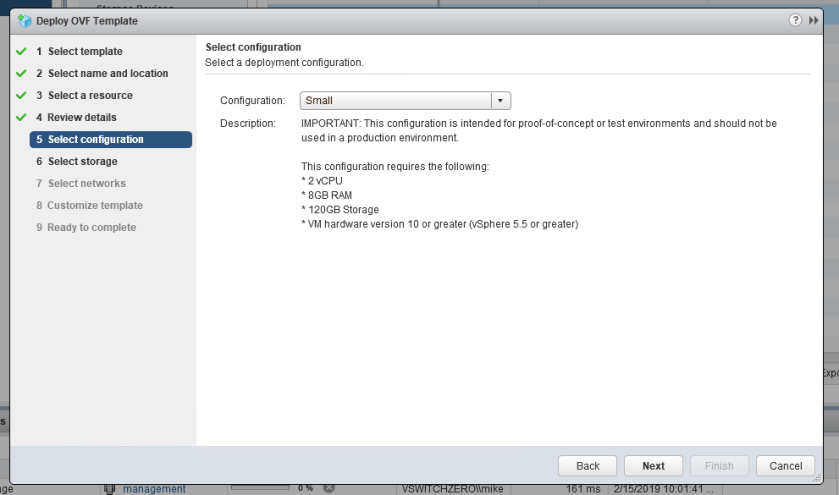This screenshot has height=495, width=839.
Task: Click the green checkmark beside Review details
Action: click(21, 117)
